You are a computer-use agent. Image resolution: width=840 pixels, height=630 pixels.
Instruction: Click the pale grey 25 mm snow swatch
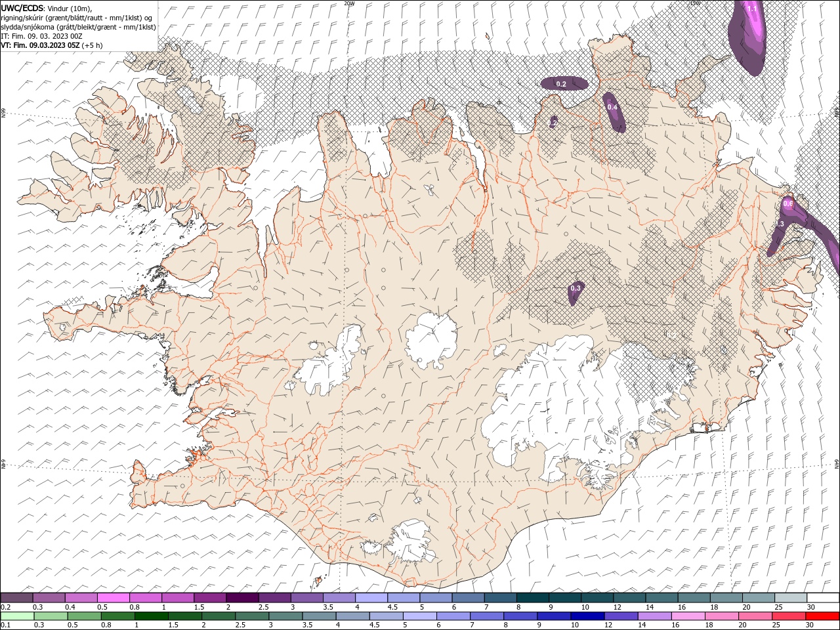coord(791,597)
